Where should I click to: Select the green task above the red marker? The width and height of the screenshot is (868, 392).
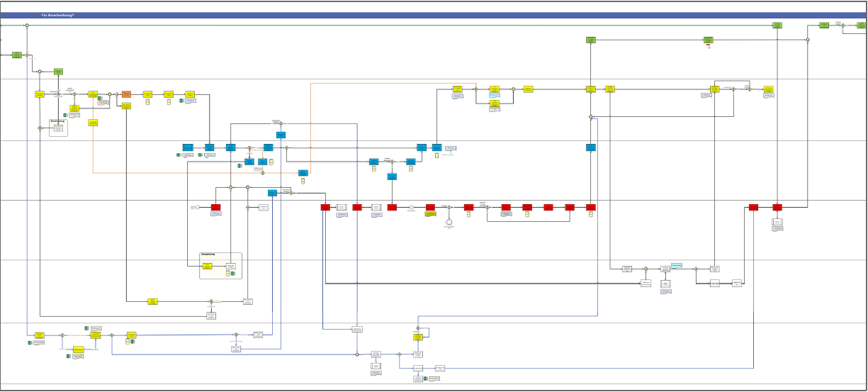point(708,40)
